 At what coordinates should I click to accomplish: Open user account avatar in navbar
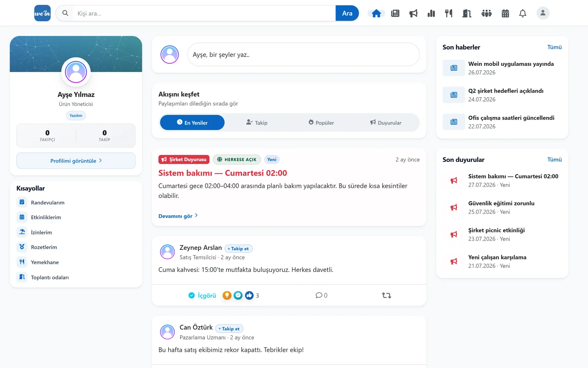tap(543, 13)
